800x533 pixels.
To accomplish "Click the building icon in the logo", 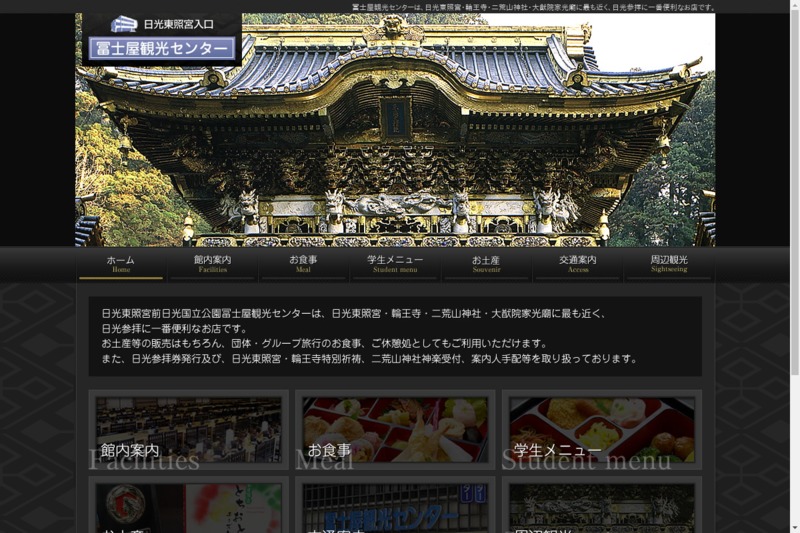I will pos(123,24).
